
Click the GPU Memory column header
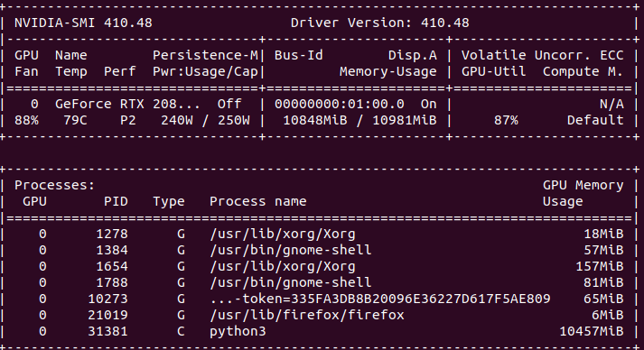click(x=583, y=186)
